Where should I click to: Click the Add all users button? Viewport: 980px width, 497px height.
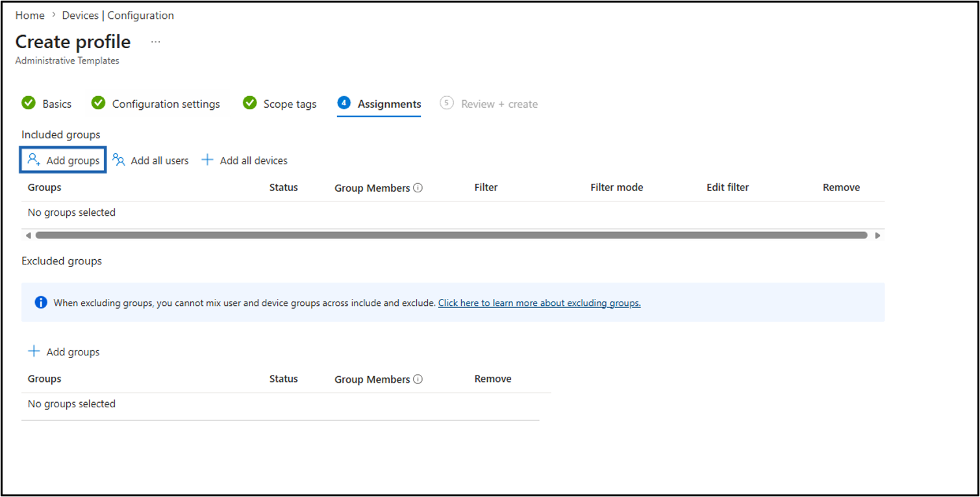pos(151,160)
